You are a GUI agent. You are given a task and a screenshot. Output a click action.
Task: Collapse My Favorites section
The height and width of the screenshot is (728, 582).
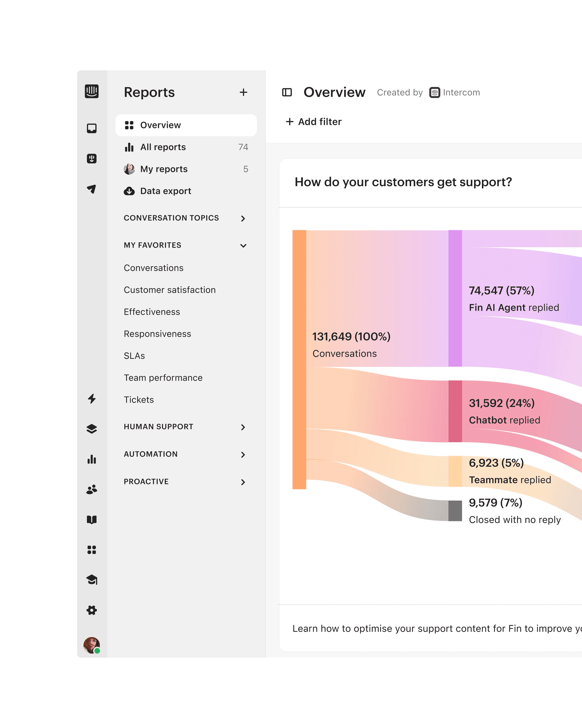(186, 246)
